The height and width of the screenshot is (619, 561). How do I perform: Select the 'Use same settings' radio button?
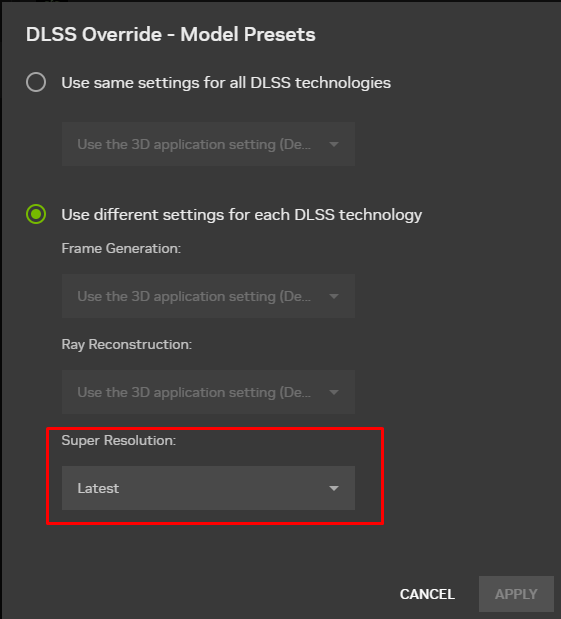36,82
